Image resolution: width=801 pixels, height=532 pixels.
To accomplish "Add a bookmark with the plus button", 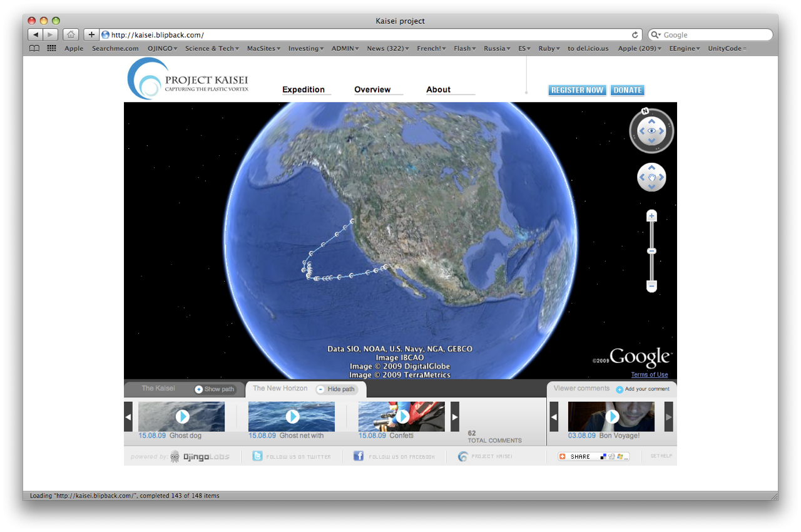I will (x=91, y=35).
